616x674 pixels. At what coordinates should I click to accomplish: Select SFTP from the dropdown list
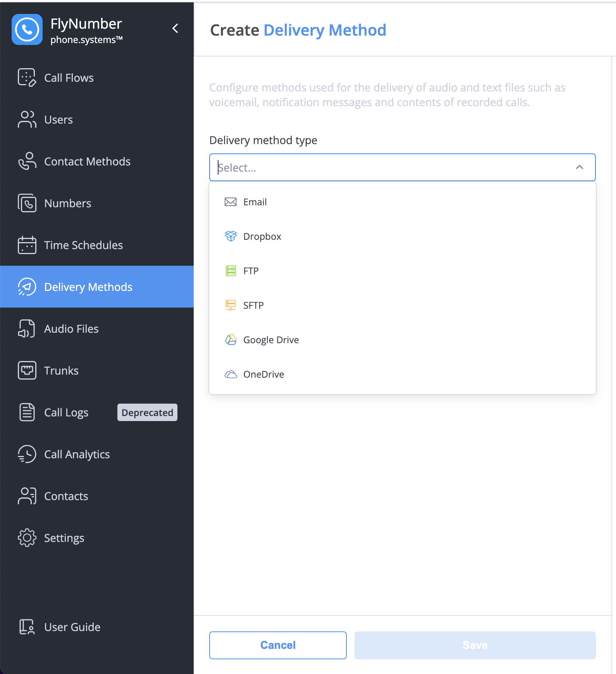point(402,305)
